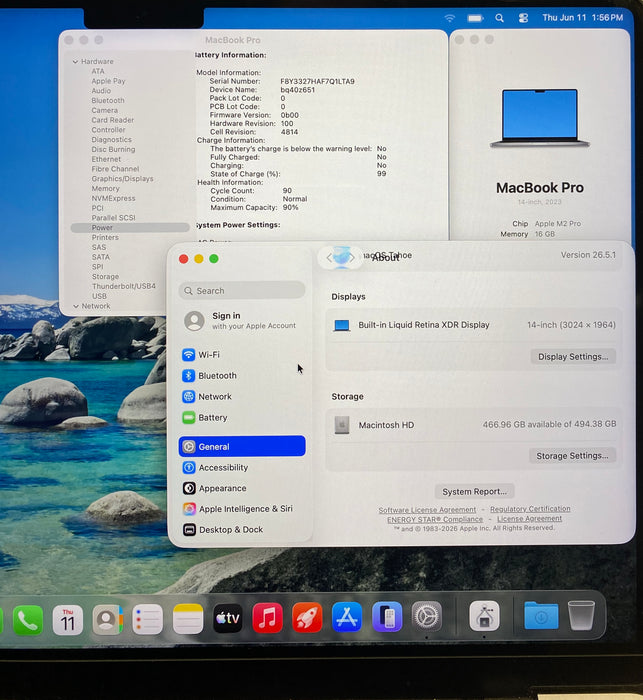Screen dimensions: 643x700
Task: Click the Apple Account avatar icon
Action: 194,321
